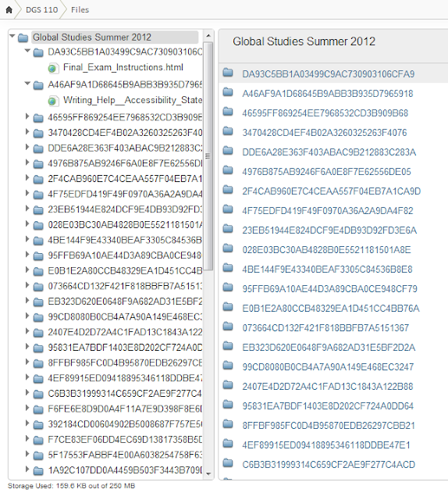Expand the 1A92C107DD0A4459 tree folder
448x500 pixels.
point(27,469)
